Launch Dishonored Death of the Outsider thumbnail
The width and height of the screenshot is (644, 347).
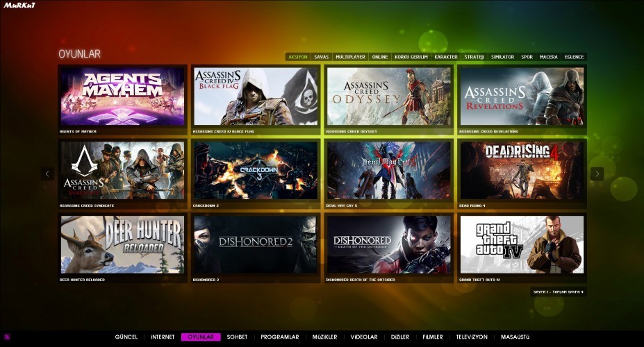[x=388, y=244]
